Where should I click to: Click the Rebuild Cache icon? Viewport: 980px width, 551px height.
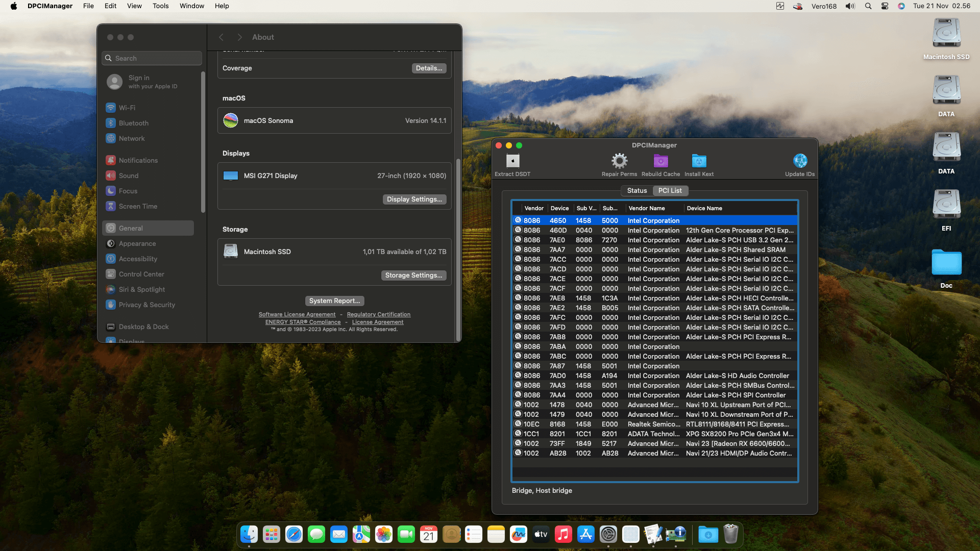click(x=660, y=161)
